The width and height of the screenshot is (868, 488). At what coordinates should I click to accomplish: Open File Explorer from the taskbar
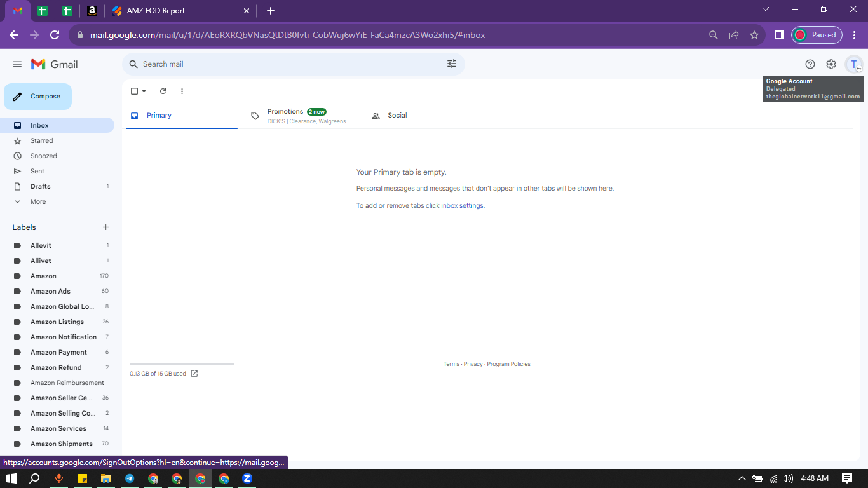point(106,478)
